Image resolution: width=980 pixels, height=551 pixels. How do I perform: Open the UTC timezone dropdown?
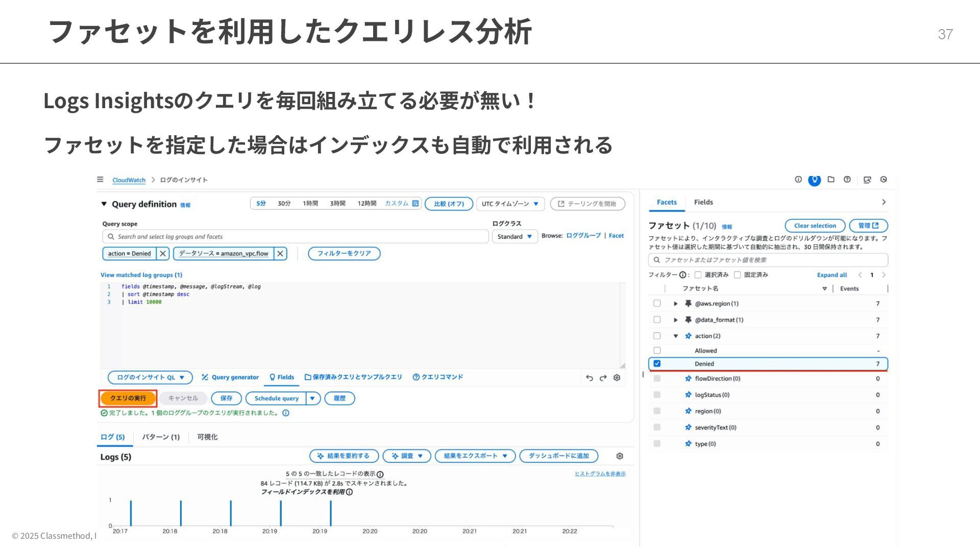[x=510, y=204]
